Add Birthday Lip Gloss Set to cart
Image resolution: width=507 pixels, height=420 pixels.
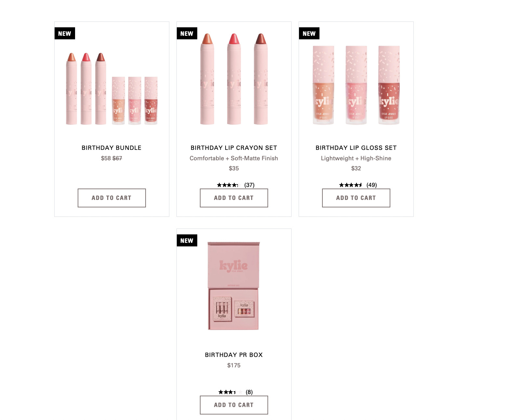coord(356,198)
